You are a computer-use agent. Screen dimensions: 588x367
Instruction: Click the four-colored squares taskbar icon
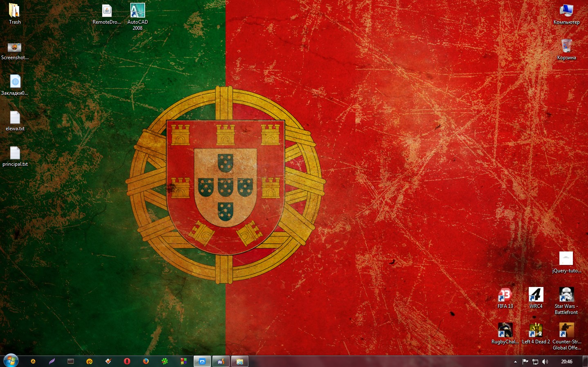(x=183, y=361)
